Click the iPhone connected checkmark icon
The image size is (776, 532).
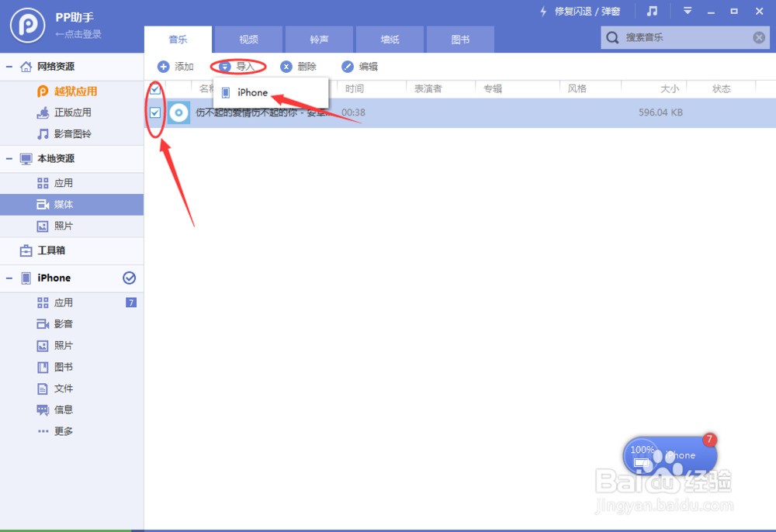pos(129,278)
